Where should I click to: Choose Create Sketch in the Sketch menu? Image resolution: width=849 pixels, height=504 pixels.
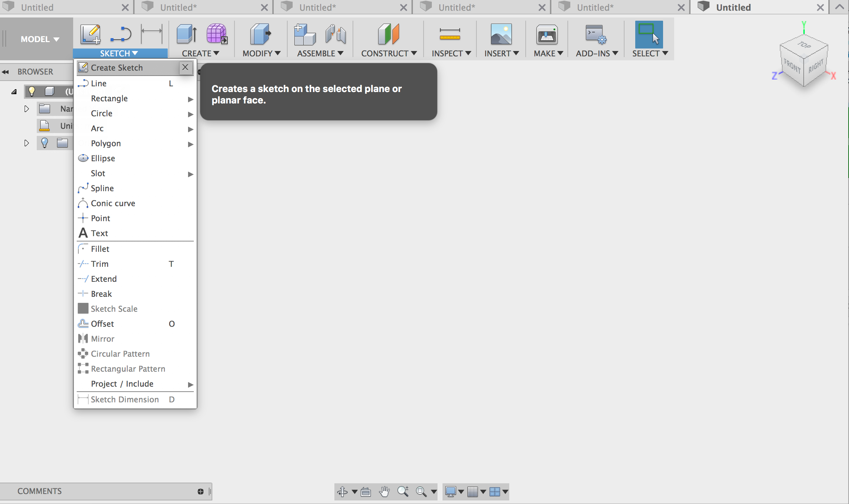[128, 68]
